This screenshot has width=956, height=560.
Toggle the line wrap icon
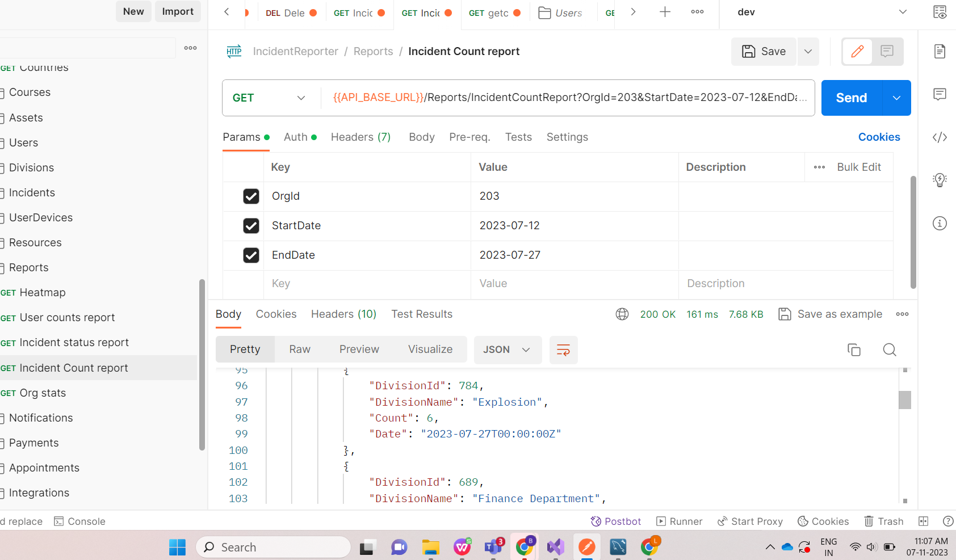(x=563, y=350)
